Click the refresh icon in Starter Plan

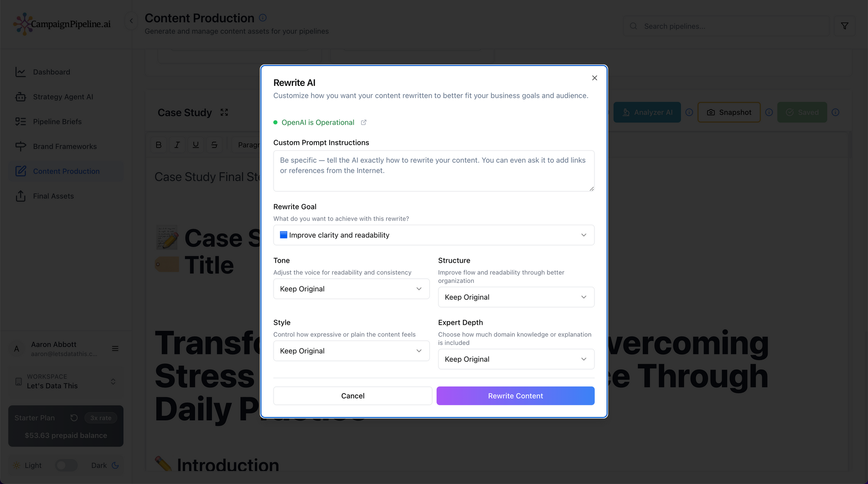(x=74, y=418)
